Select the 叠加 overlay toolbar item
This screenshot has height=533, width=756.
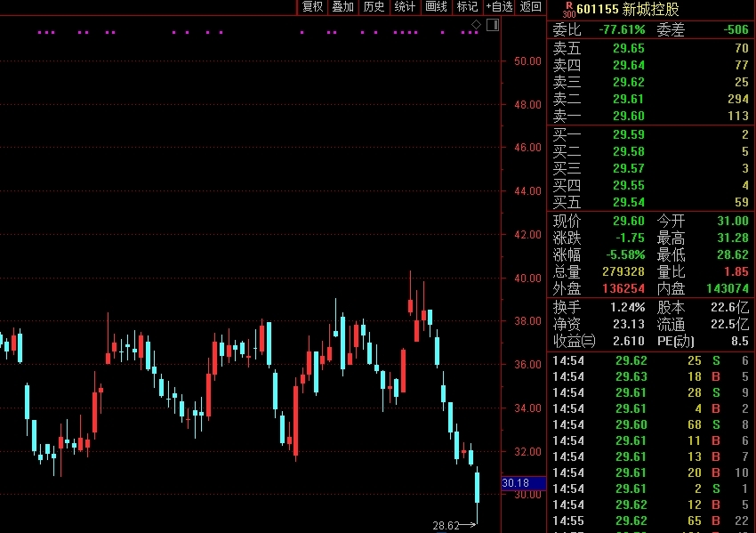[343, 7]
